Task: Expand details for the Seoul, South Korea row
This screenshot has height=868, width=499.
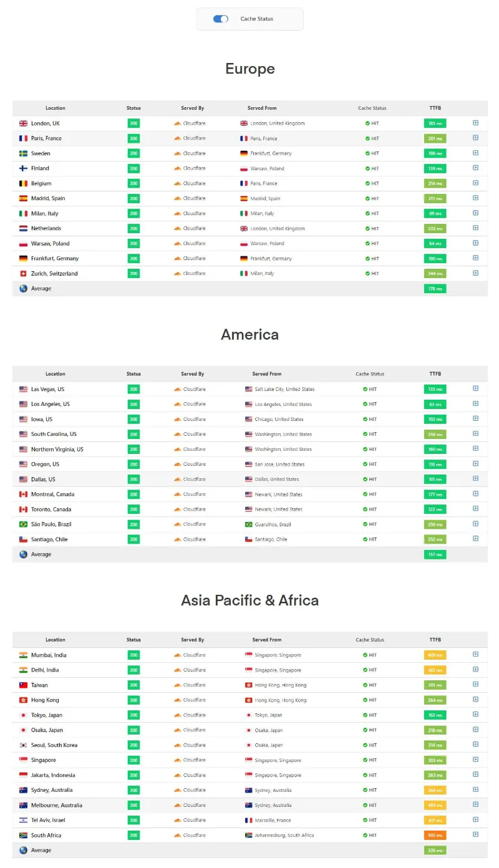Action: 475,745
